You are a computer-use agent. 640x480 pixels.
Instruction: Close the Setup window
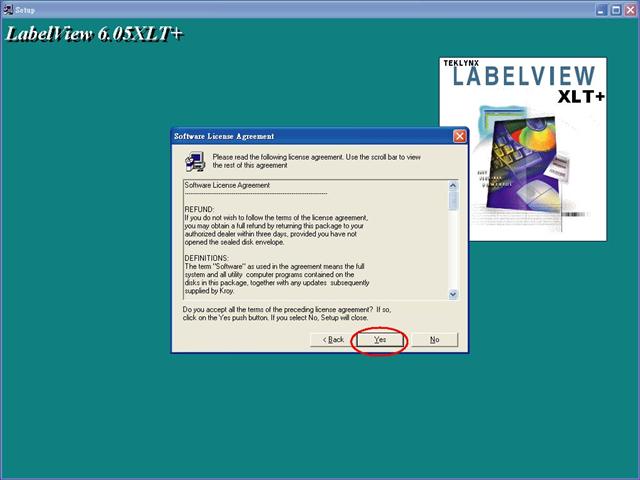630,10
